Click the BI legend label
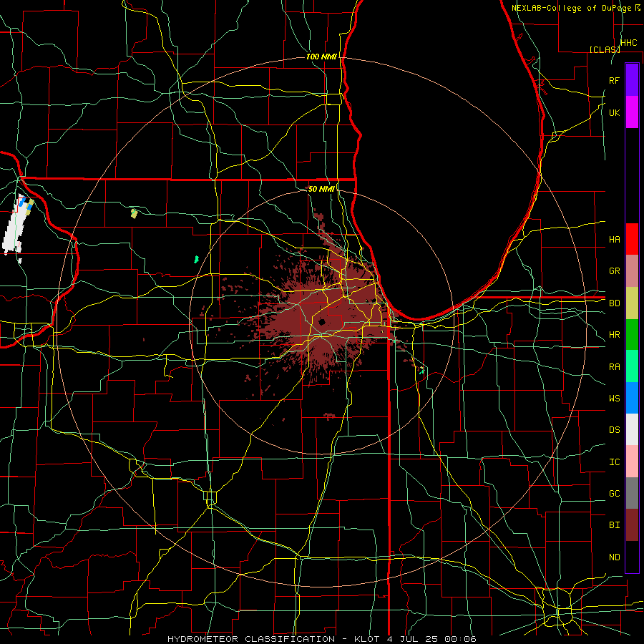Screen dimensions: 644x644 tap(614, 525)
